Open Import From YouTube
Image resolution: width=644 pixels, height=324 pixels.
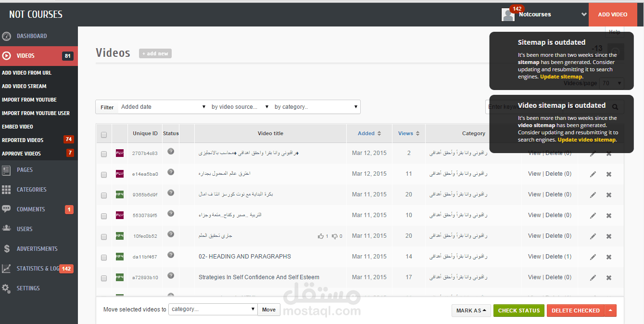point(29,100)
